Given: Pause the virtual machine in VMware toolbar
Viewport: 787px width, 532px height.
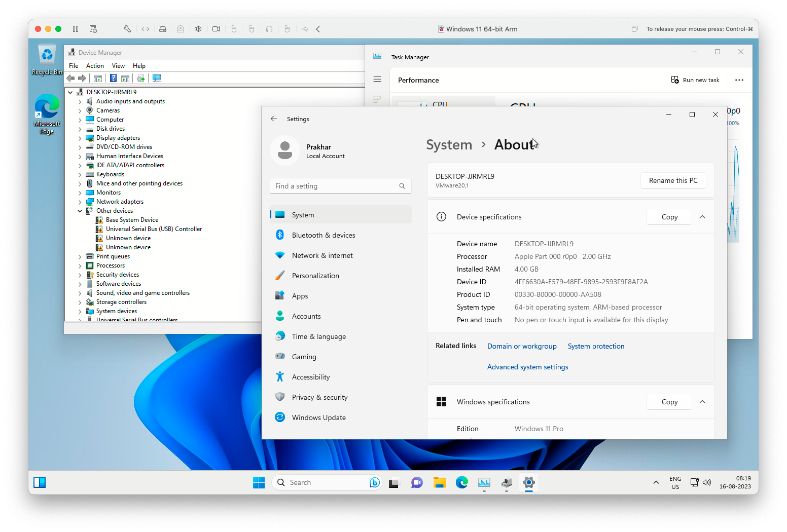Looking at the screenshot, I should [x=76, y=29].
